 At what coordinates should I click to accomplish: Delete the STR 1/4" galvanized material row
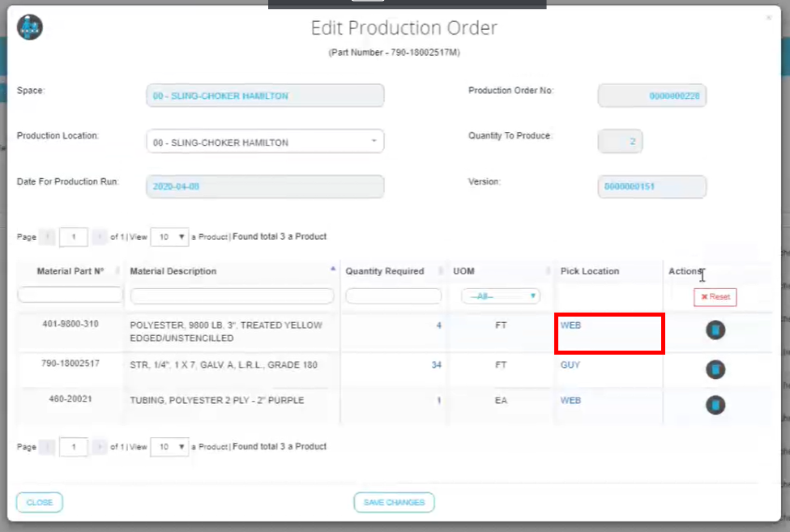click(715, 370)
